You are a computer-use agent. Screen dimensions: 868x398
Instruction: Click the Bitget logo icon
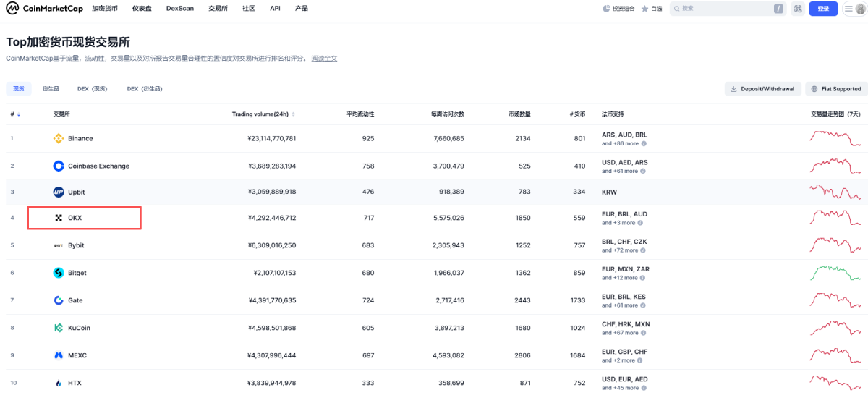pyautogui.click(x=59, y=273)
